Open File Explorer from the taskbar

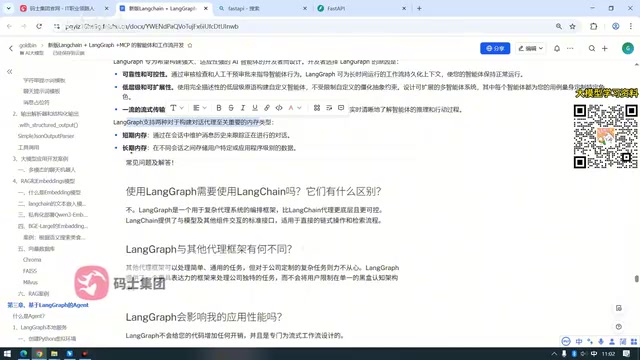point(54,353)
